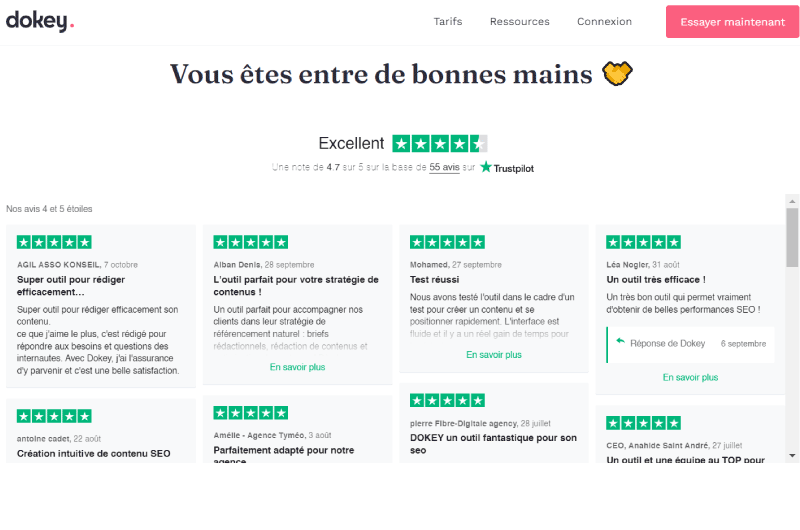Screen dimensions: 800x530
Task: Click the Essayer maintenant button
Action: pos(732,21)
